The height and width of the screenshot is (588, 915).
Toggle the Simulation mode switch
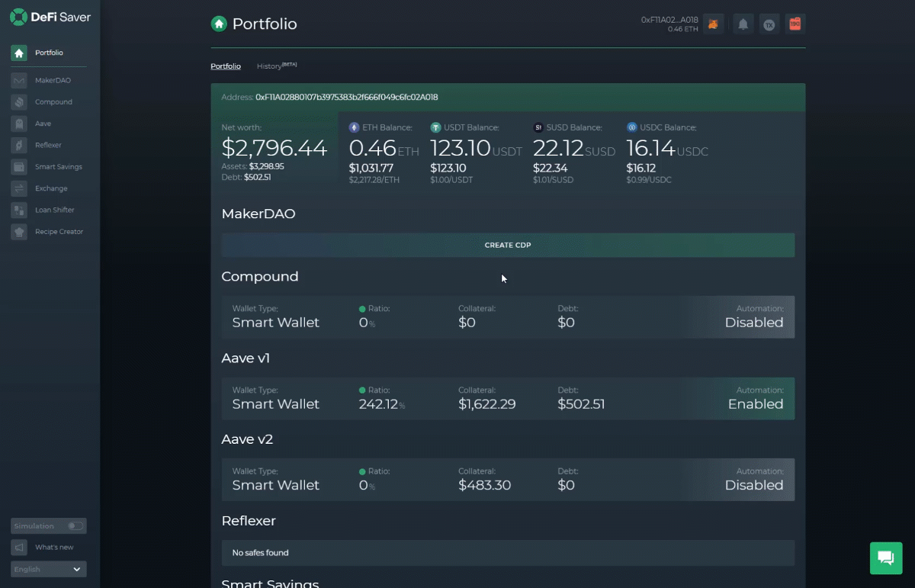(75, 526)
